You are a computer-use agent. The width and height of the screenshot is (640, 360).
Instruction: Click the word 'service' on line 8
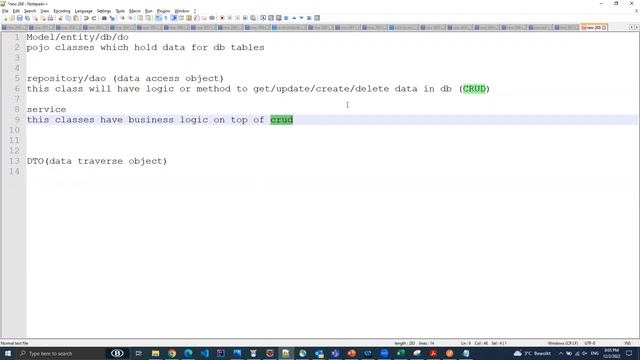47,109
